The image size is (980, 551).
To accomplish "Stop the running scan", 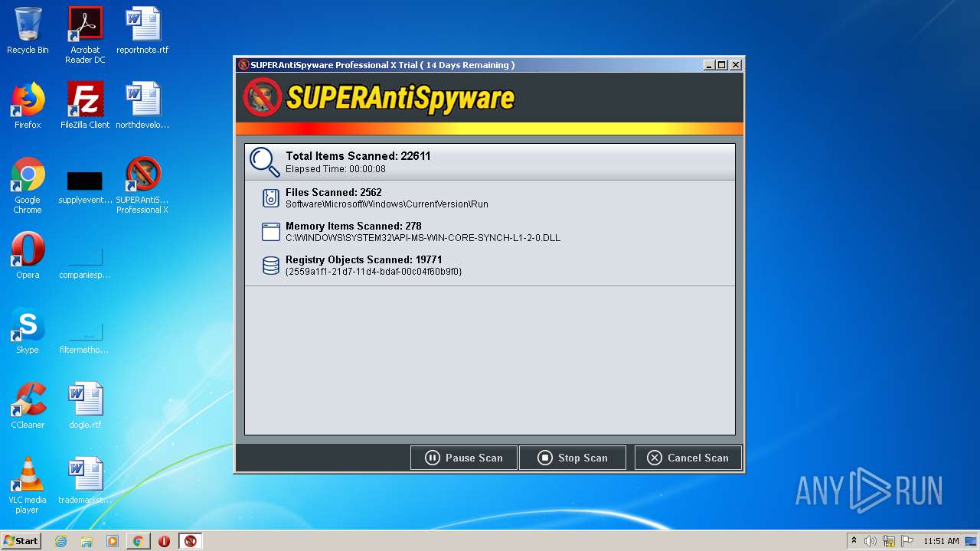I will 573,458.
